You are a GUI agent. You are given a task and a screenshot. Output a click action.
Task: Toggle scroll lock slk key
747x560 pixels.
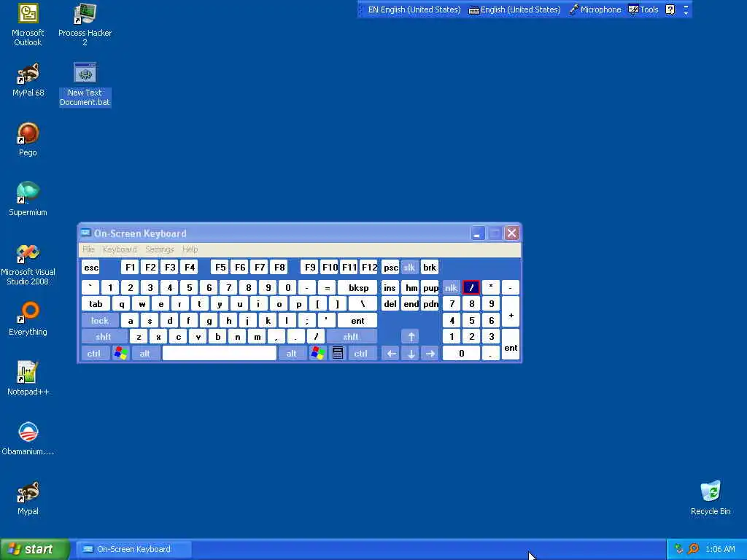click(409, 267)
